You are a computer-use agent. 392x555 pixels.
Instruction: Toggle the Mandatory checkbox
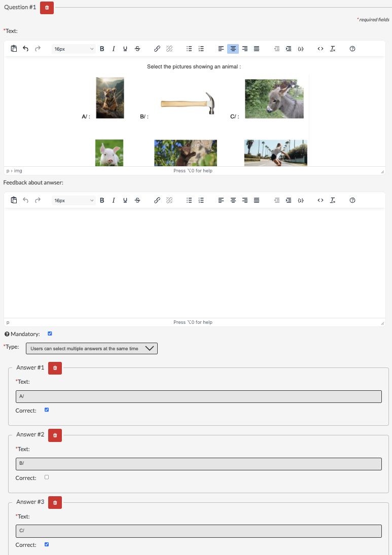(x=50, y=334)
